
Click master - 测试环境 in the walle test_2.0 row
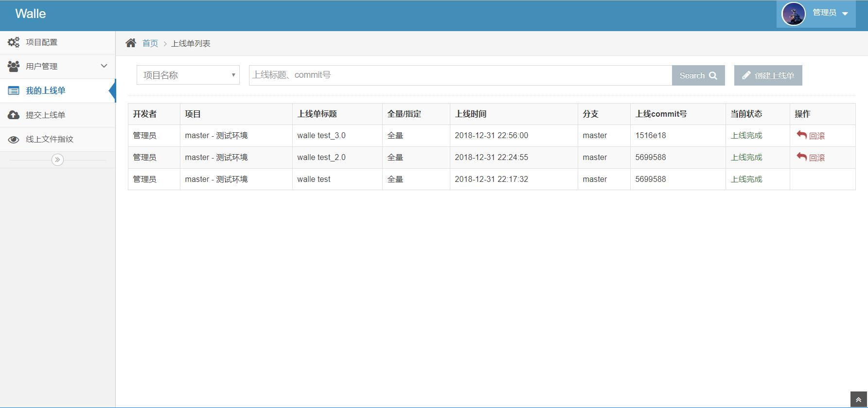(216, 158)
